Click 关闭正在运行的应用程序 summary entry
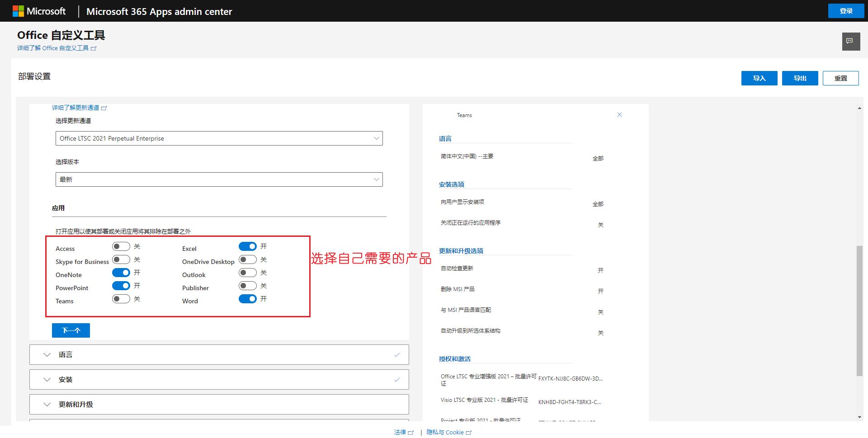Viewport: 868px width, 438px height. [x=471, y=223]
